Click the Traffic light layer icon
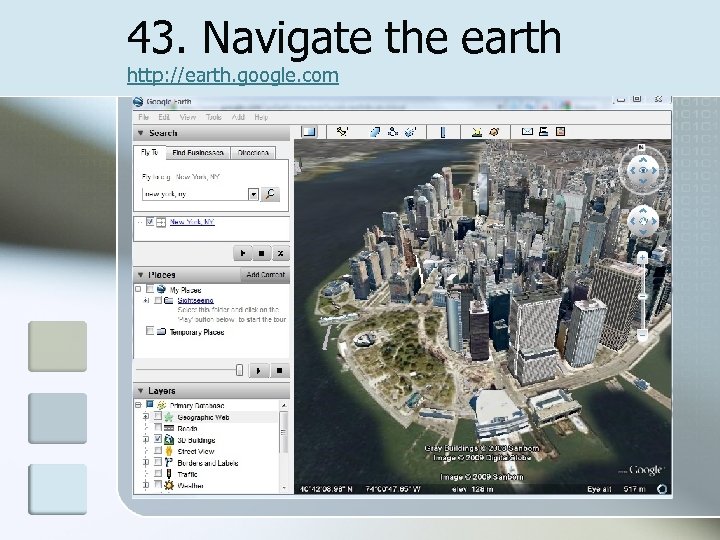Screen dimensions: 720x540 click(169, 473)
